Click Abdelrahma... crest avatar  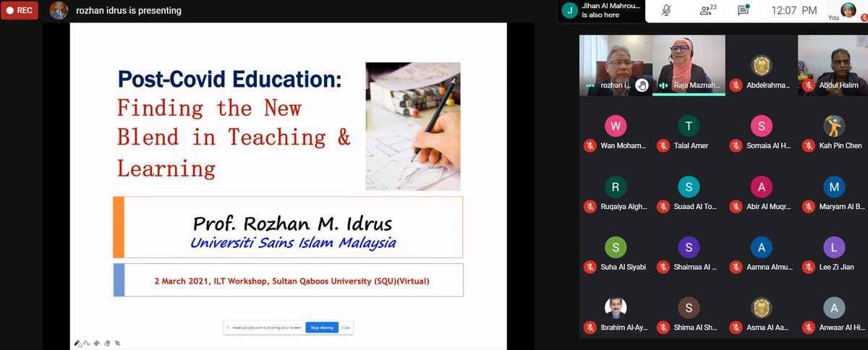(761, 65)
